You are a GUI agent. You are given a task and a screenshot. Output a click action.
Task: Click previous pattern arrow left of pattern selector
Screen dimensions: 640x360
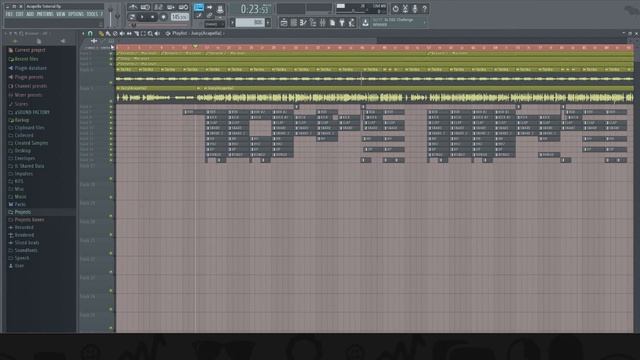pyautogui.click(x=232, y=23)
